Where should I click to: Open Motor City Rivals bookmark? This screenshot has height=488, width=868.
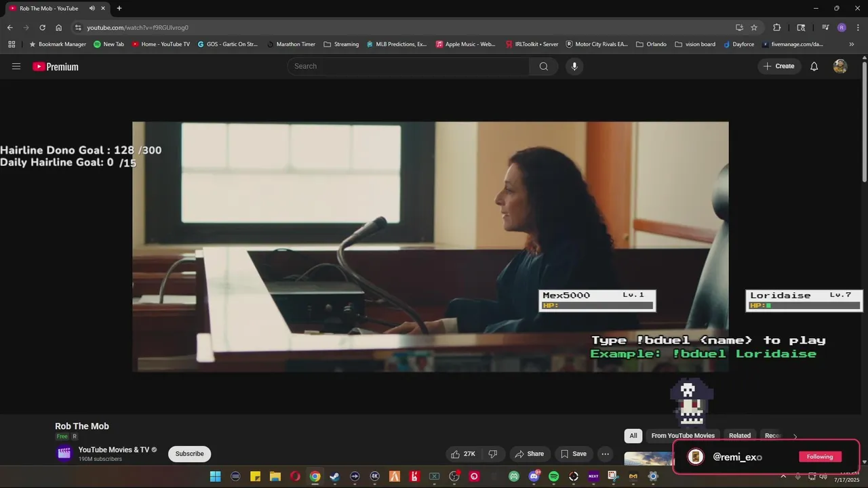[x=597, y=44]
